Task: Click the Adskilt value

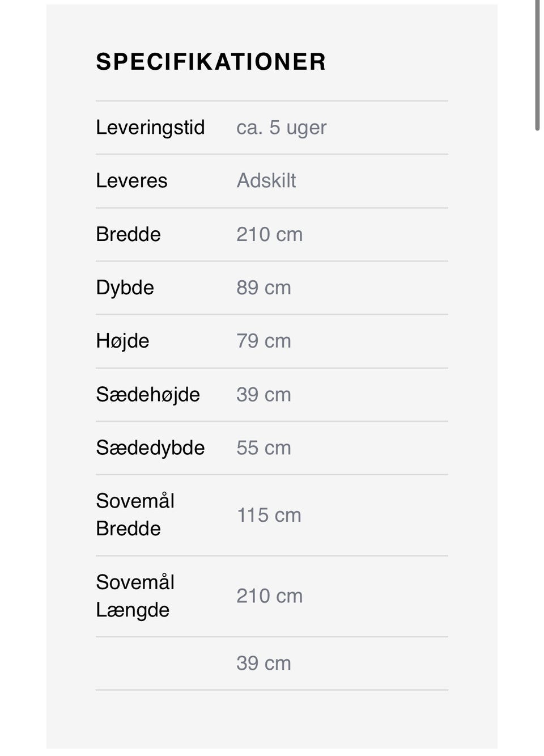Action: click(x=266, y=181)
